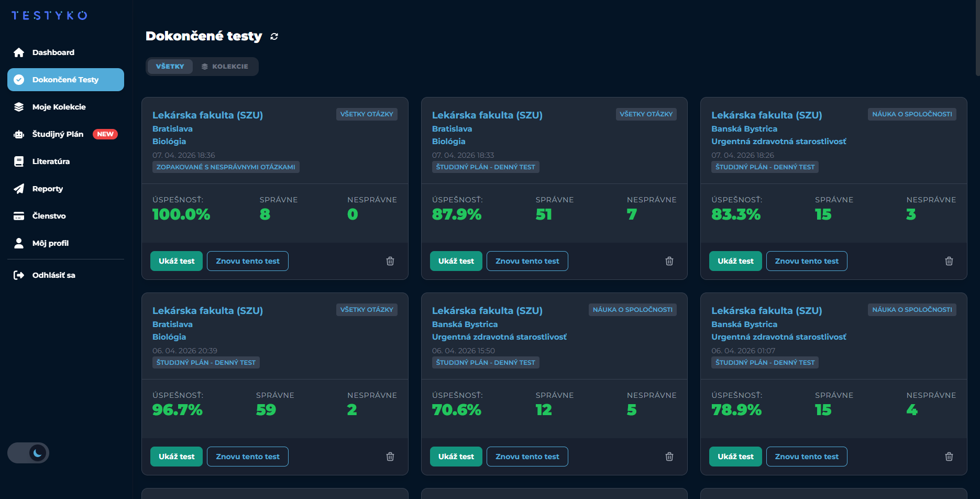980x499 pixels.
Task: Click Znovu tento test on 87.9% card
Action: tap(527, 261)
